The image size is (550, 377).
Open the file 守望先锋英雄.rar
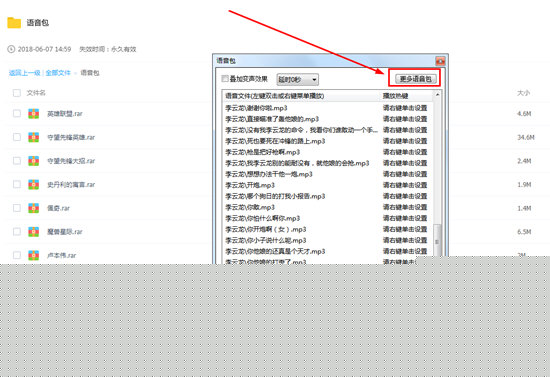71,137
